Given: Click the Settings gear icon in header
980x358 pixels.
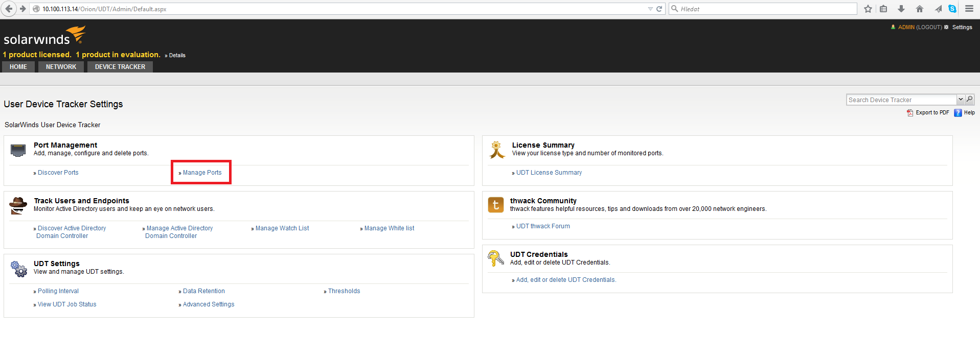Looking at the screenshot, I should [x=946, y=27].
